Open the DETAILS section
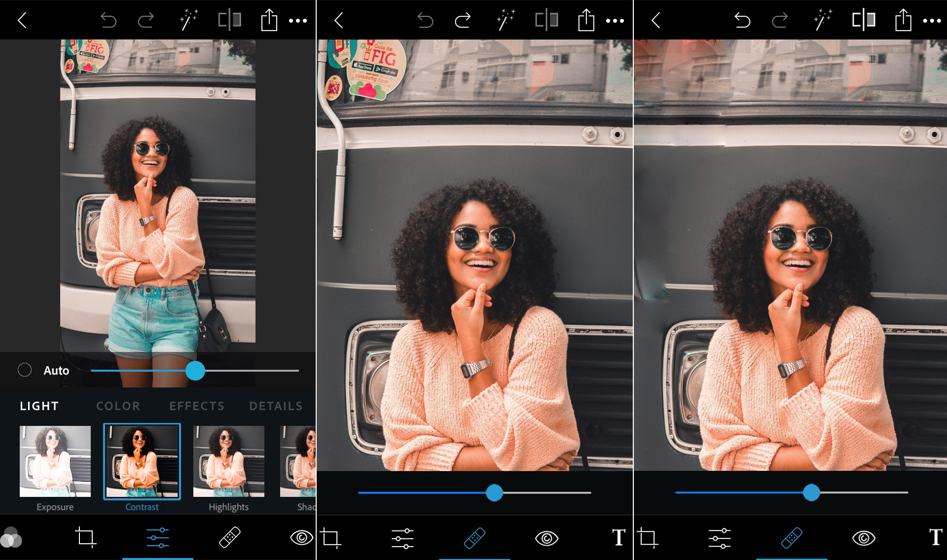 coord(276,406)
